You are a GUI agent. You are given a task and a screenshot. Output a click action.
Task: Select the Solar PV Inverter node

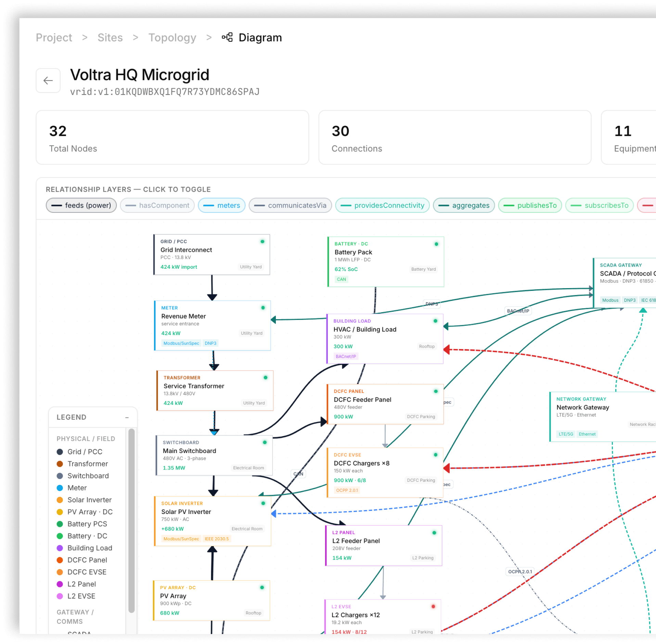point(213,521)
